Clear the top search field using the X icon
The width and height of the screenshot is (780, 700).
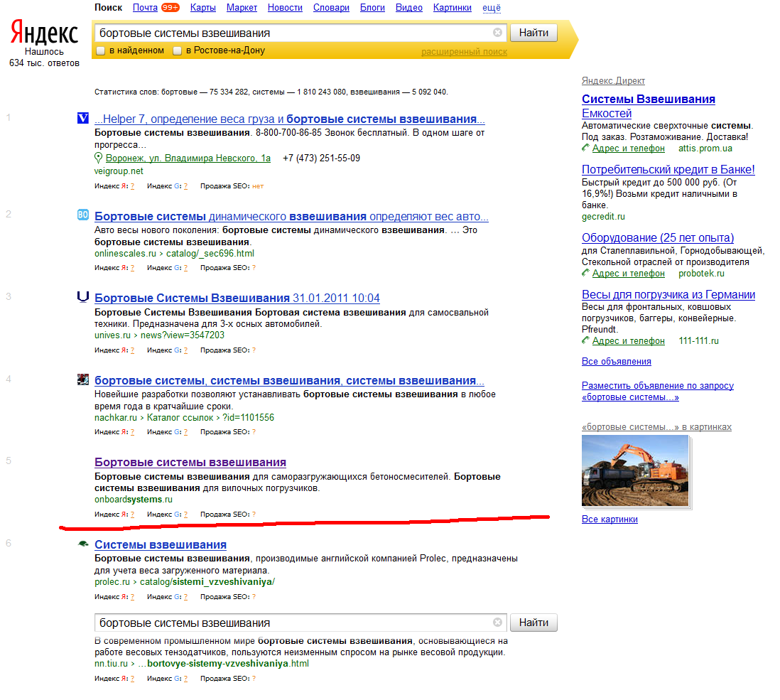pos(497,33)
